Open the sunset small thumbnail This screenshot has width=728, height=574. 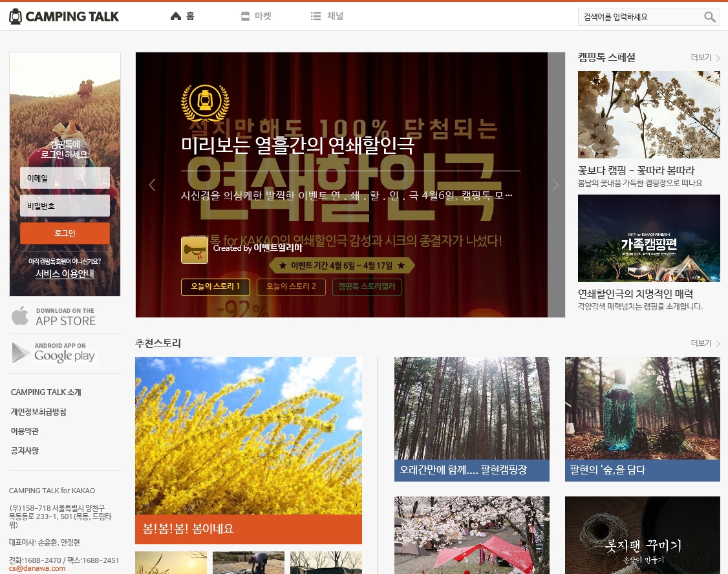[171, 562]
